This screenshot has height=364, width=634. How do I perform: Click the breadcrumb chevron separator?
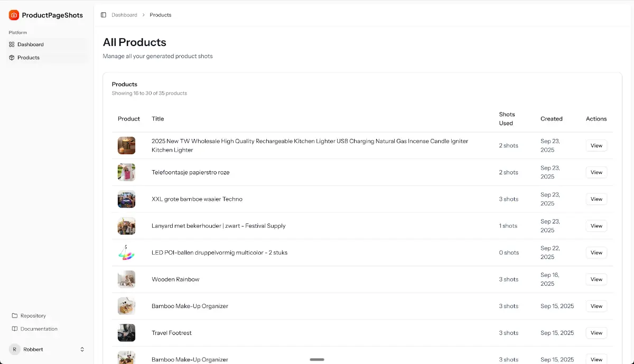click(143, 15)
